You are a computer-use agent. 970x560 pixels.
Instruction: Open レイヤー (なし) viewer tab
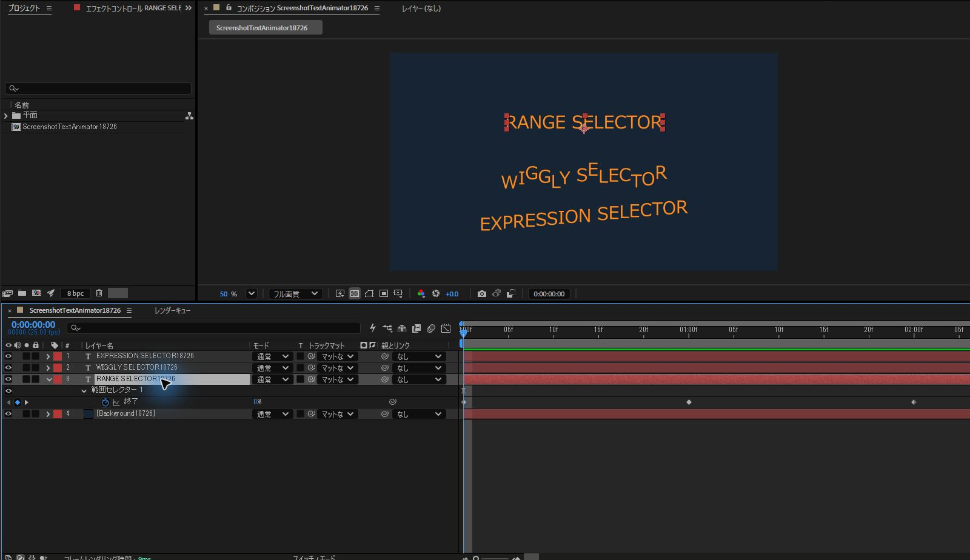tap(421, 8)
